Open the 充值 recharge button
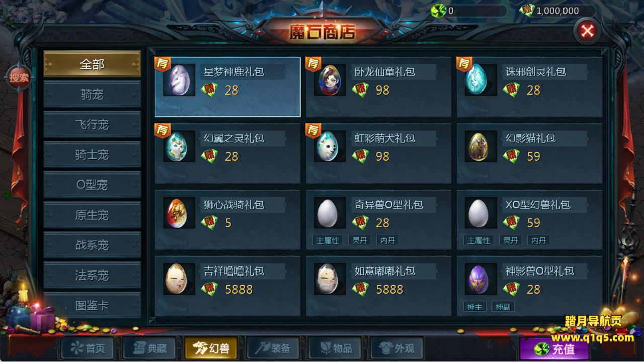 [555, 349]
